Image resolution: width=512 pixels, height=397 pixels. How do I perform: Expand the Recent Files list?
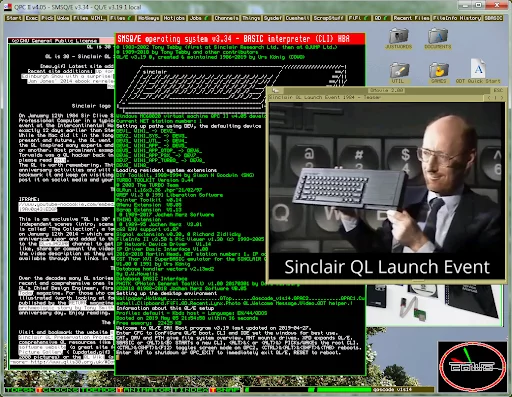(411, 18)
